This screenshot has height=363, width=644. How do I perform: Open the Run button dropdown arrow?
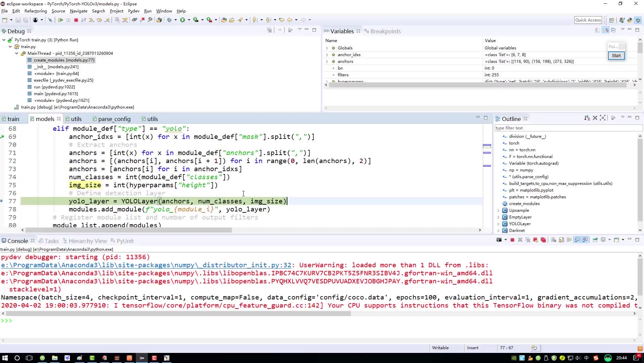[189, 20]
